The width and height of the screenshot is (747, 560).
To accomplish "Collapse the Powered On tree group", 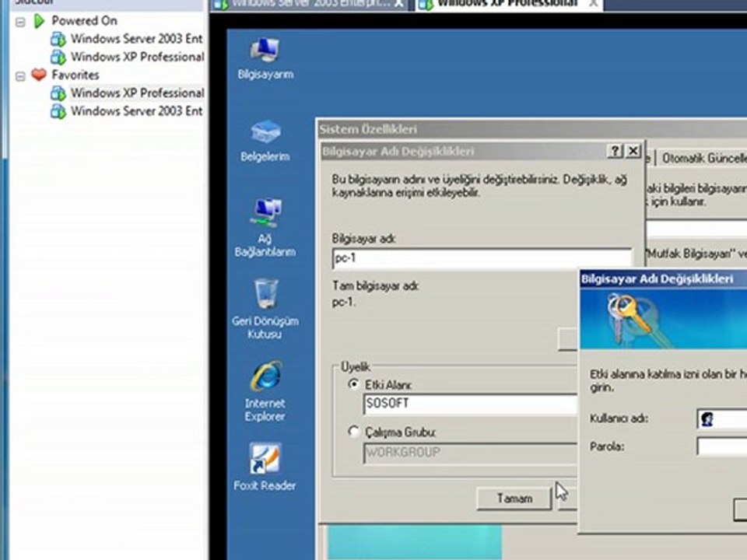I will coord(20,22).
